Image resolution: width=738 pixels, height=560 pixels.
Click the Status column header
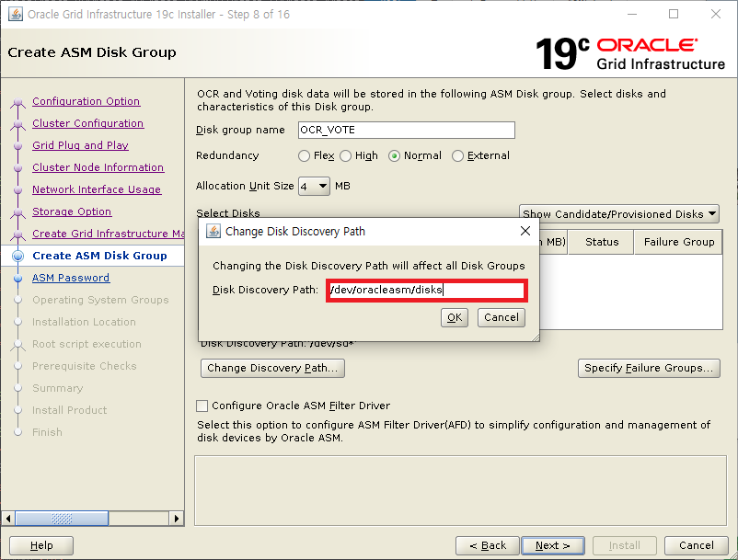click(602, 242)
